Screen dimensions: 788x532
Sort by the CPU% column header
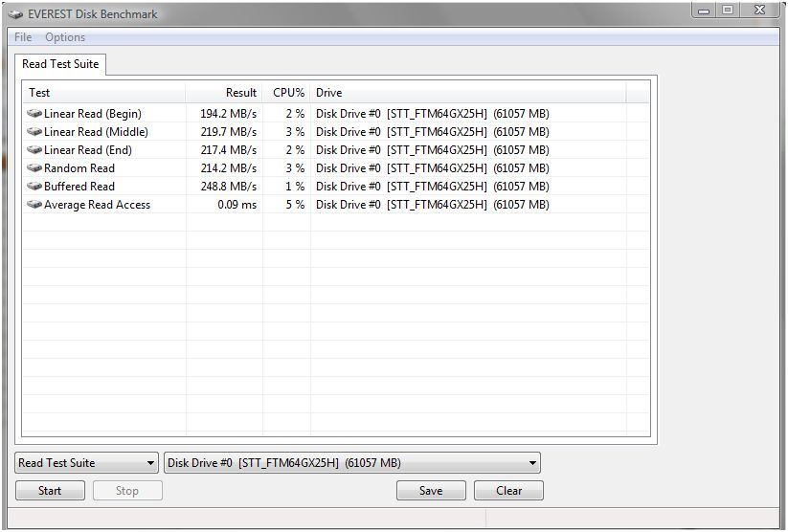click(286, 93)
